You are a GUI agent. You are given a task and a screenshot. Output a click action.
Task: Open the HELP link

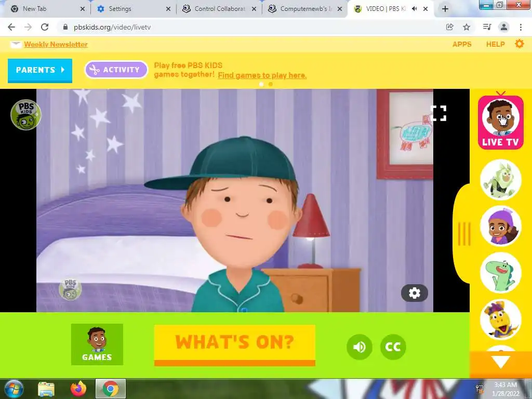pyautogui.click(x=495, y=44)
